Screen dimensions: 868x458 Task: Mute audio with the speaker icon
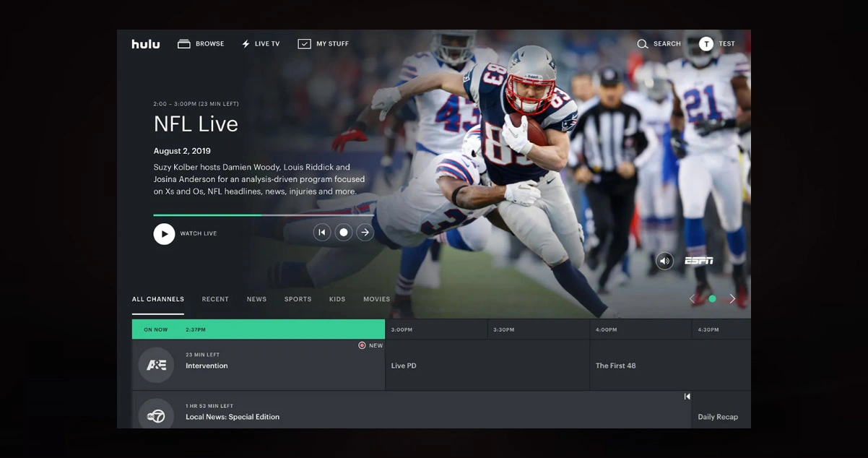[665, 261]
